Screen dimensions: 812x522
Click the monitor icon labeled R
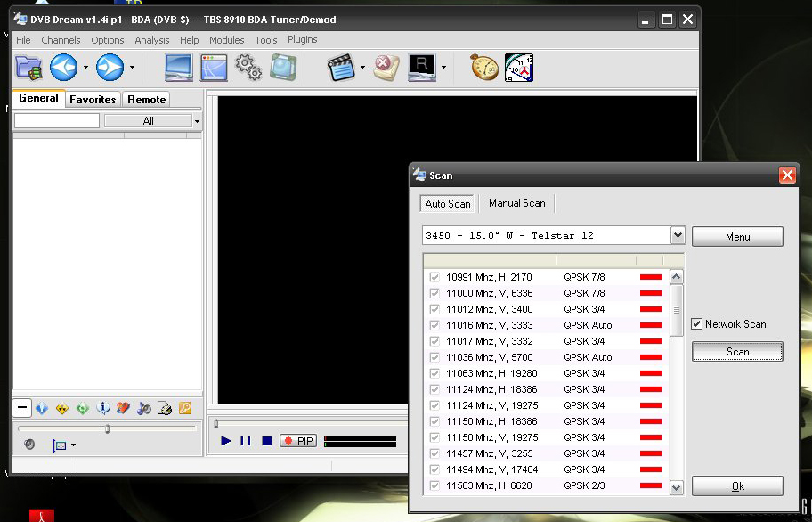tap(421, 68)
